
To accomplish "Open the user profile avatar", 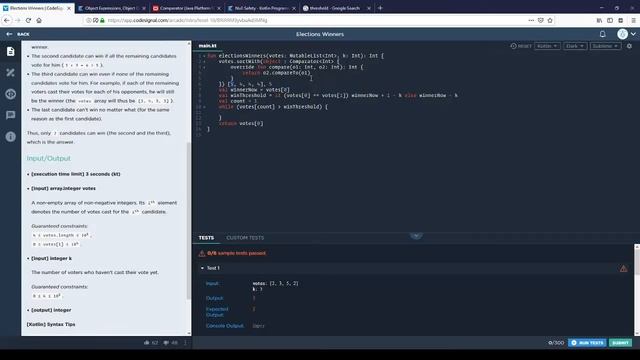I will [x=622, y=34].
